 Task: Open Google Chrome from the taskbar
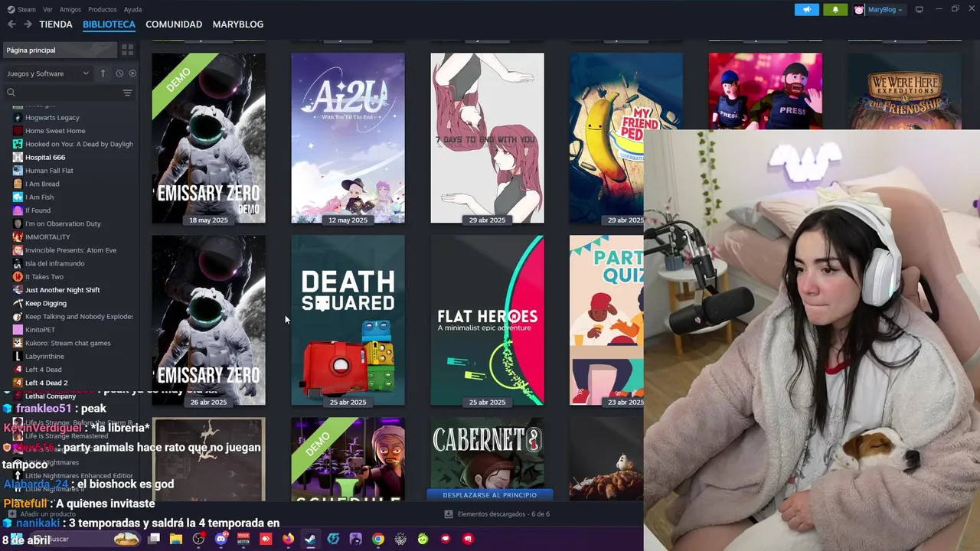tap(378, 539)
